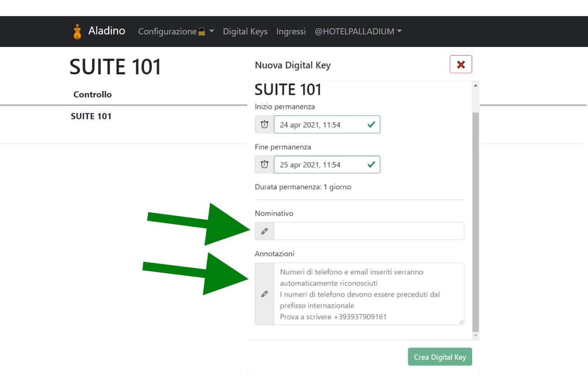Close the Nuova Digital Key dialog
Screen dimensions: 588x378
(461, 64)
